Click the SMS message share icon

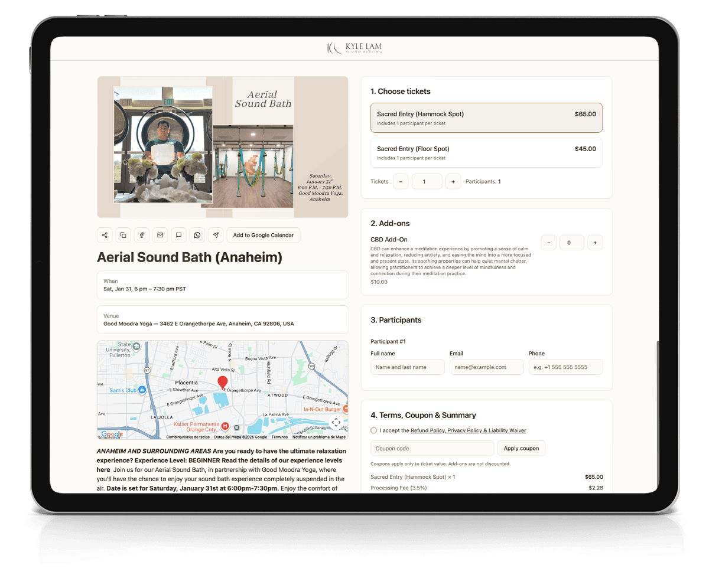pyautogui.click(x=178, y=235)
